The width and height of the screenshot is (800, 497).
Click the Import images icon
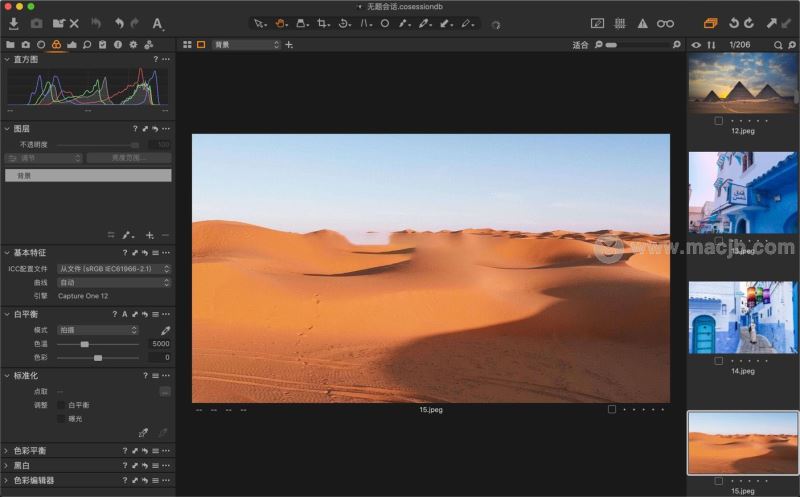[x=14, y=23]
